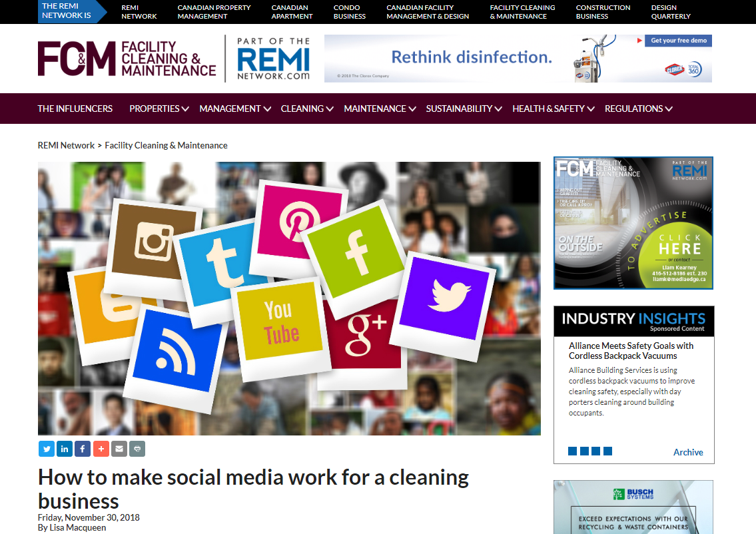Share the article on LinkedIn
This screenshot has height=534, width=756.
[65, 449]
